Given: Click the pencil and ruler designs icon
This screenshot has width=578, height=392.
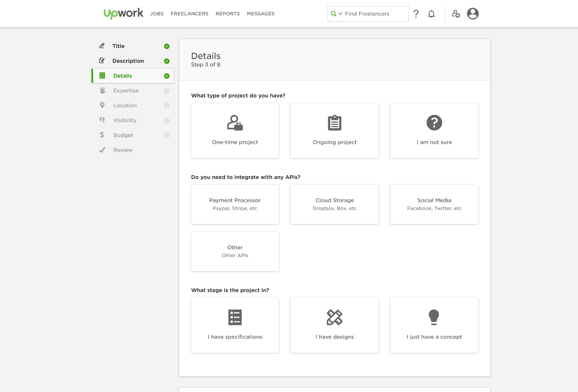Looking at the screenshot, I should pyautogui.click(x=335, y=317).
